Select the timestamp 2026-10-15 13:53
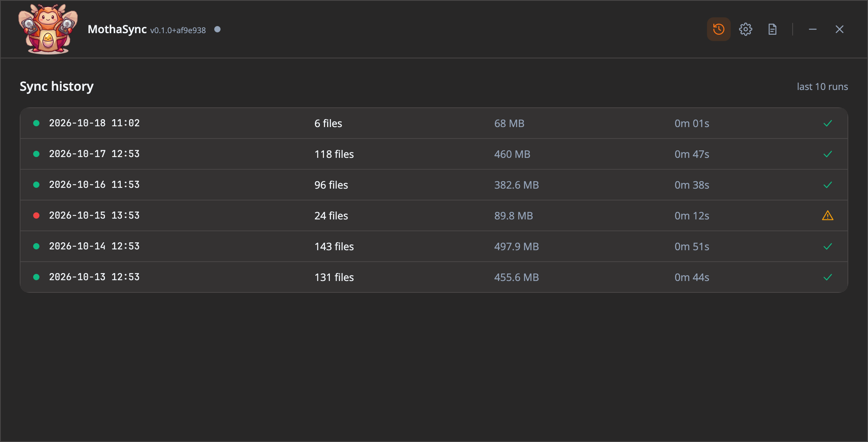This screenshot has height=442, width=868. [94, 215]
